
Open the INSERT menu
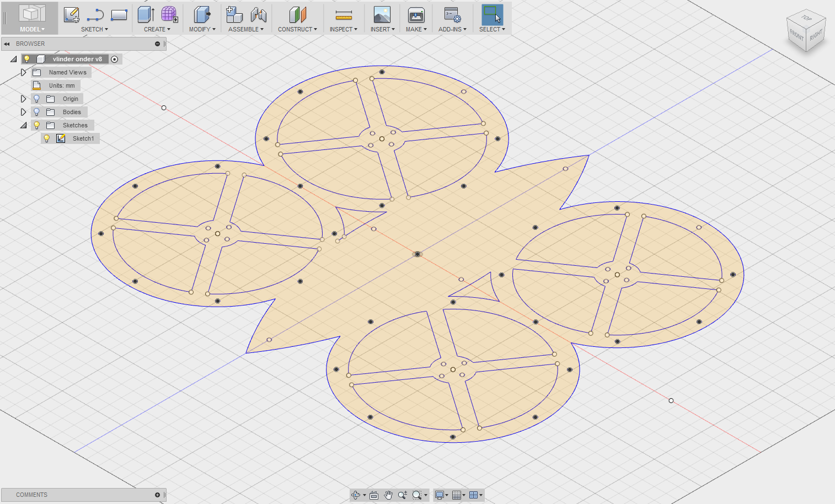[382, 29]
